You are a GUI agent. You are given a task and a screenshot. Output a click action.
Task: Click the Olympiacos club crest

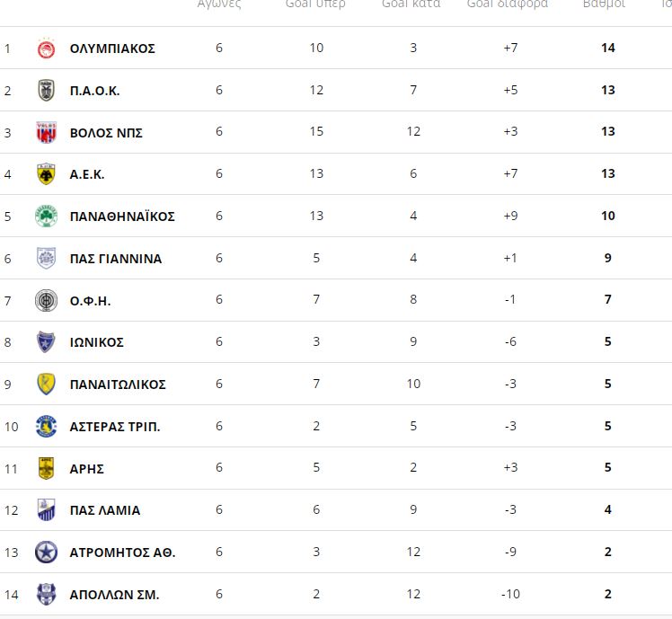pos(46,49)
